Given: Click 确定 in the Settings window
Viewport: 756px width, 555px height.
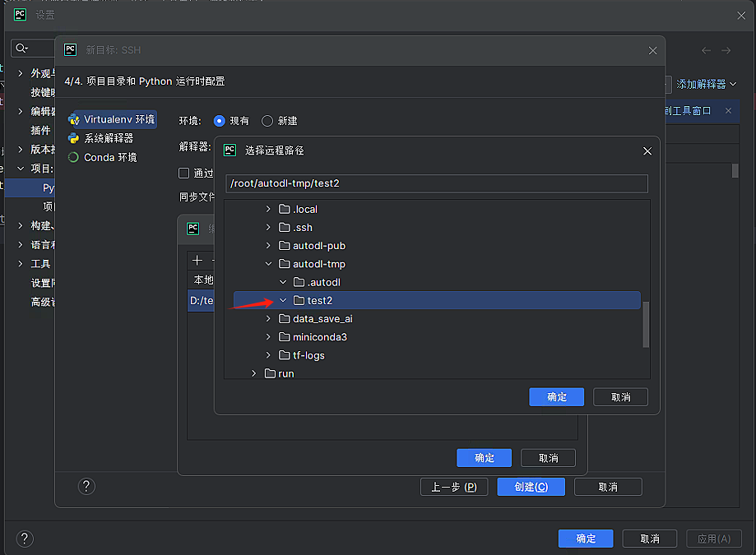Looking at the screenshot, I should coord(586,539).
